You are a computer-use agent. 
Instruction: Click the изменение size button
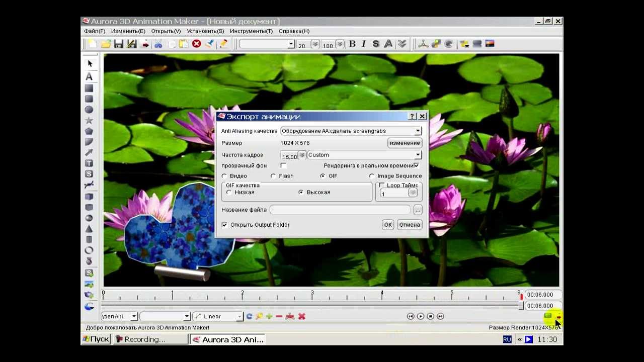click(x=405, y=143)
